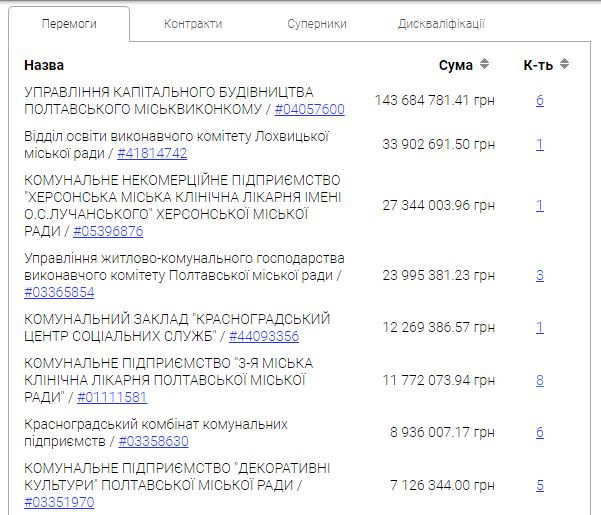
Task: Click count link 8 for 11 772 073.94 грн
Action: 540,380
